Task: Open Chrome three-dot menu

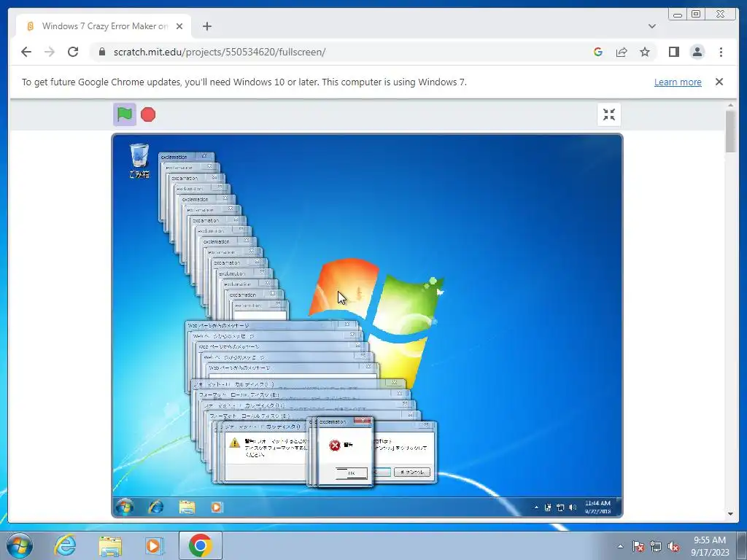Action: pos(721,52)
